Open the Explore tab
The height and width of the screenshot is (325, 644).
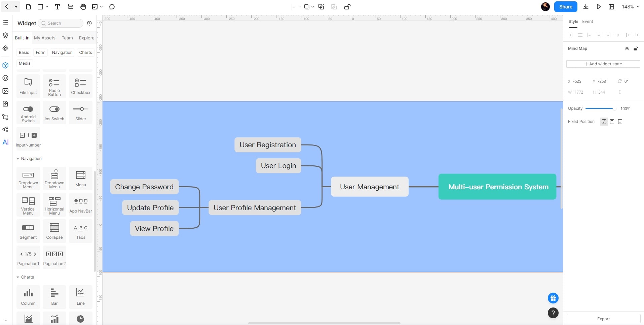[x=86, y=38]
